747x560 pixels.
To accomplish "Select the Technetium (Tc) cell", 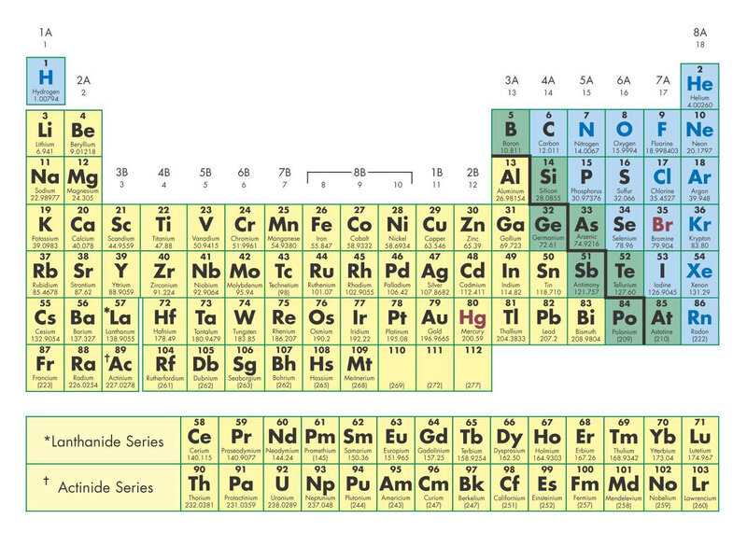I will 284,274.
